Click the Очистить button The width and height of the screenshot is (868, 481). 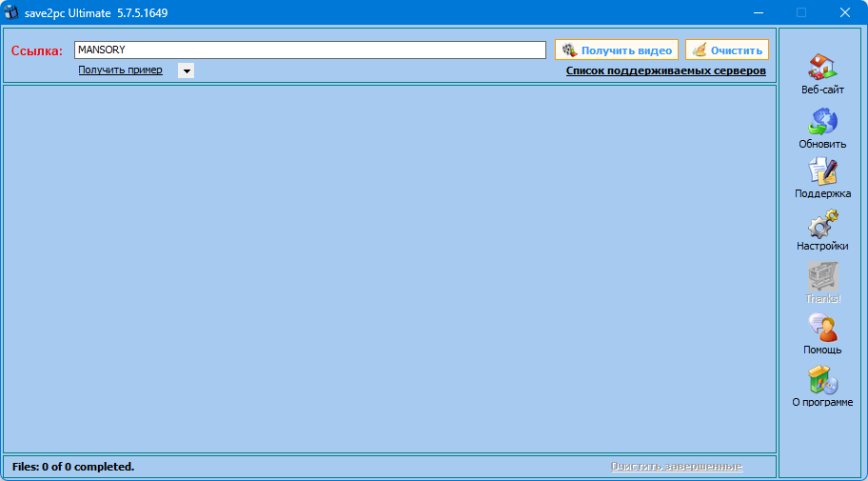[727, 50]
